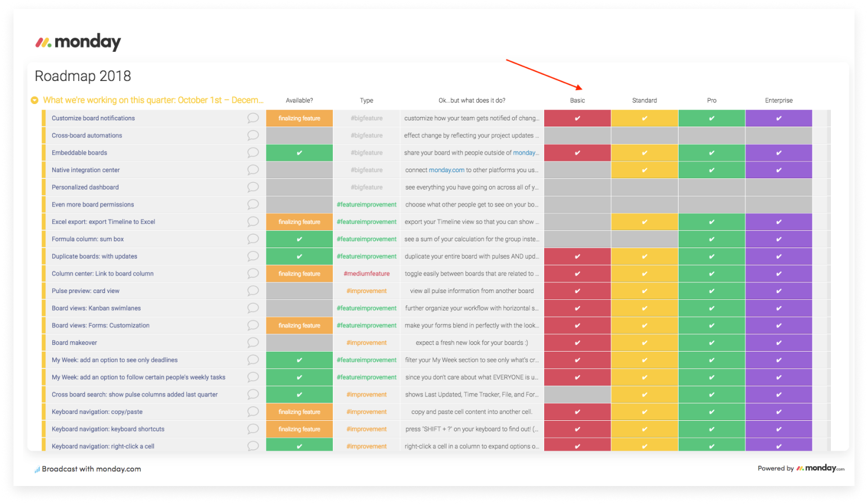The width and height of the screenshot is (868, 504).
Task: Click Basic checkmark for Duplicate boards row
Action: [577, 256]
